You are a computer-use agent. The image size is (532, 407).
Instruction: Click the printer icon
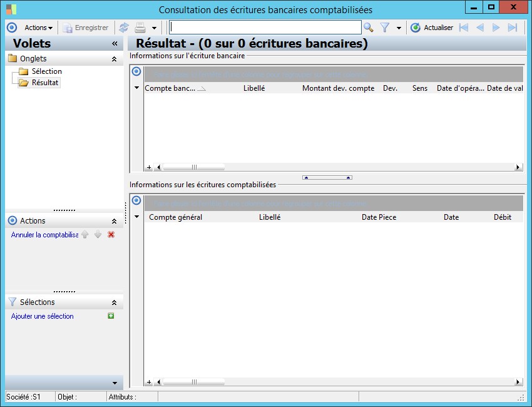click(140, 28)
